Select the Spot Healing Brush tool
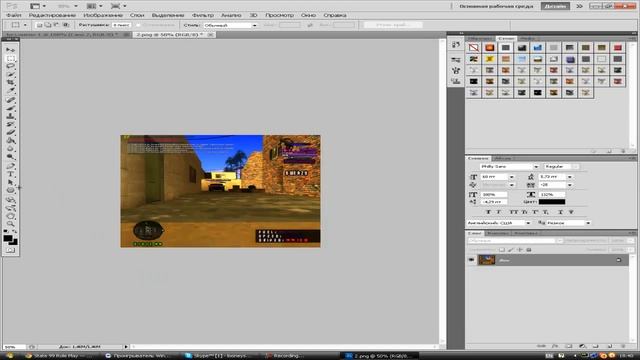This screenshot has width=640, height=360. tap(11, 100)
